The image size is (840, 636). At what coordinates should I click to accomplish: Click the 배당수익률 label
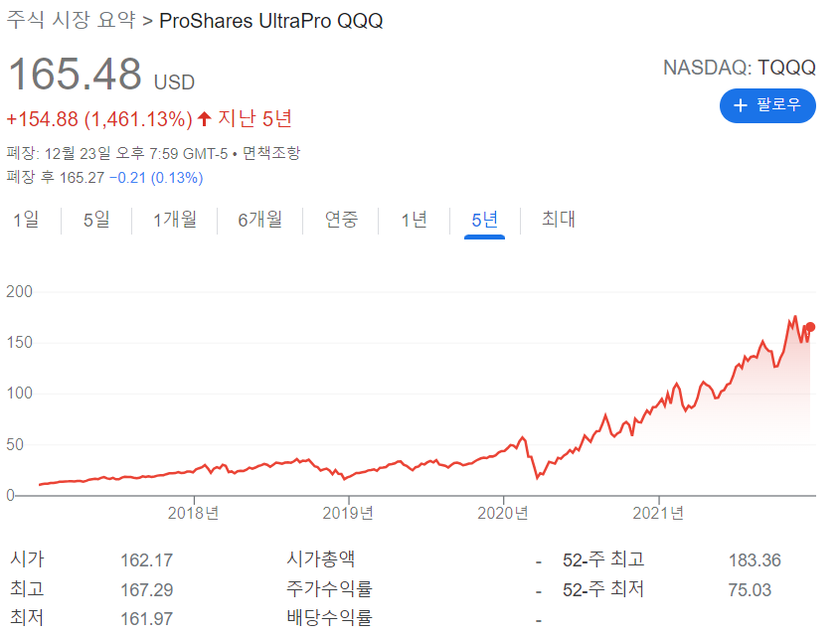(329, 618)
